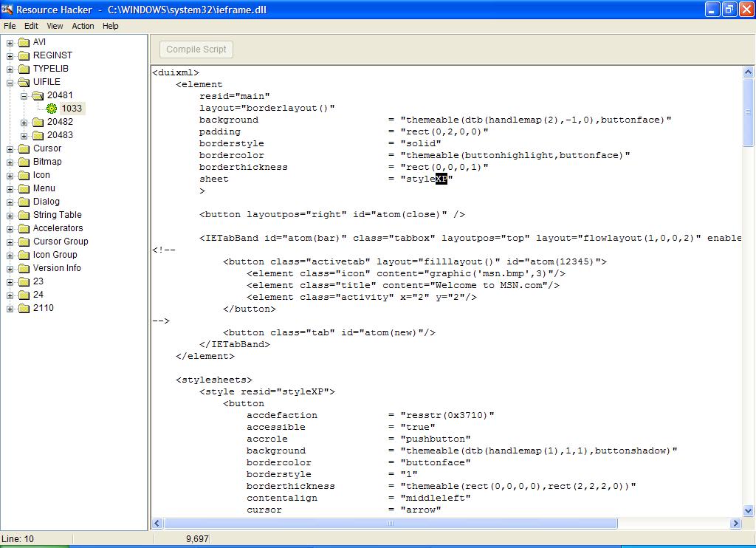Expand the Bitmap tree node
This screenshot has height=548, width=756.
10,162
